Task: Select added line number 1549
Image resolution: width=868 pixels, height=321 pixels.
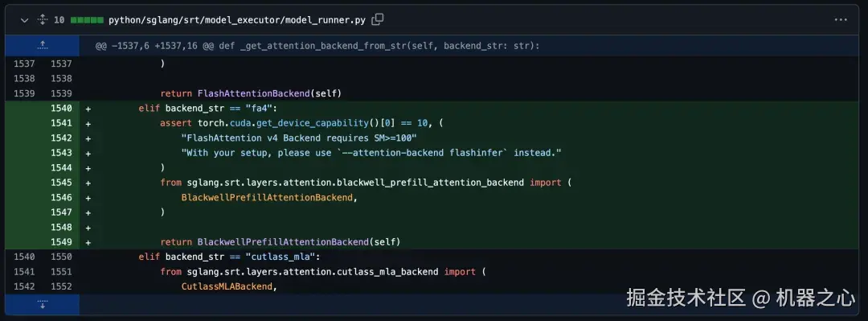Action: [61, 241]
